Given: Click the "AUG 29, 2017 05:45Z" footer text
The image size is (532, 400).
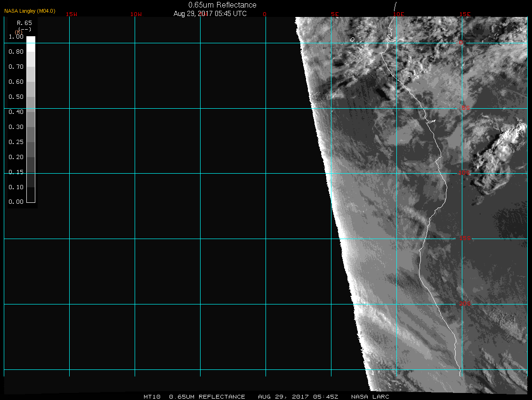Looking at the screenshot, I should (x=298, y=397).
